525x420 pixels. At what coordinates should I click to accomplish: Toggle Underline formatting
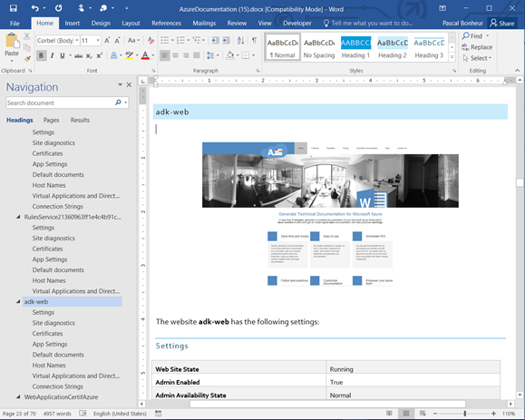point(63,55)
